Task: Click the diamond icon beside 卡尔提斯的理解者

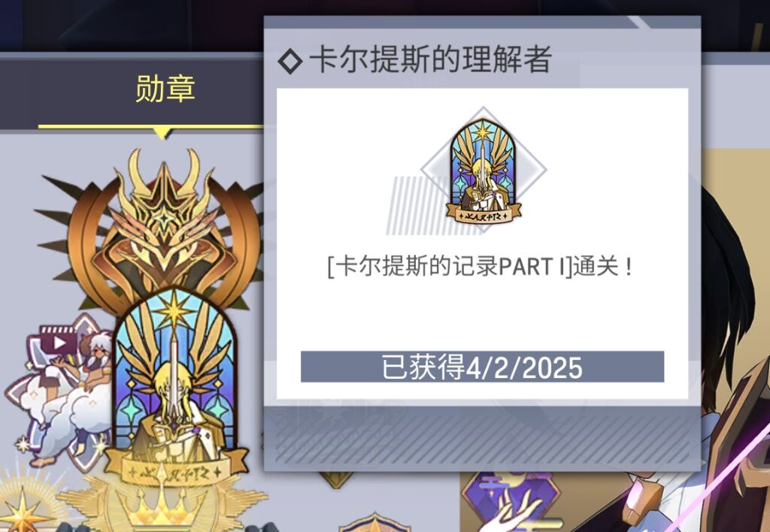Action: (x=290, y=62)
